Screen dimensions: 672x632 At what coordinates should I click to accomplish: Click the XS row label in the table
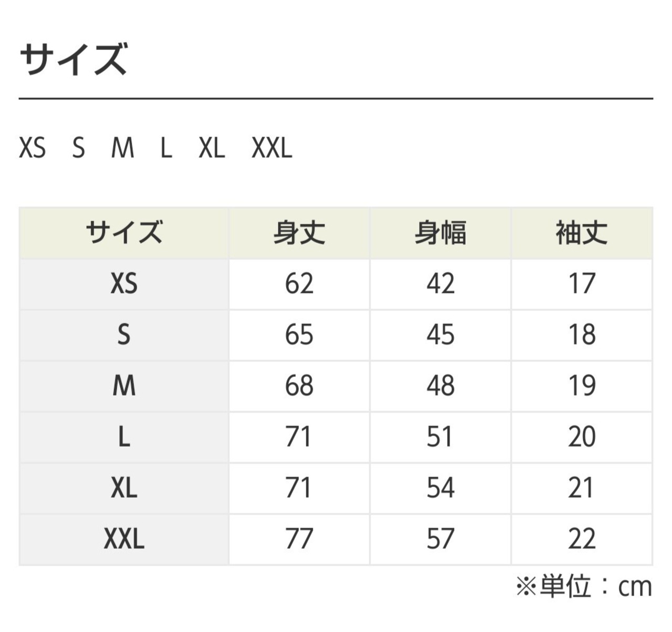click(x=124, y=284)
